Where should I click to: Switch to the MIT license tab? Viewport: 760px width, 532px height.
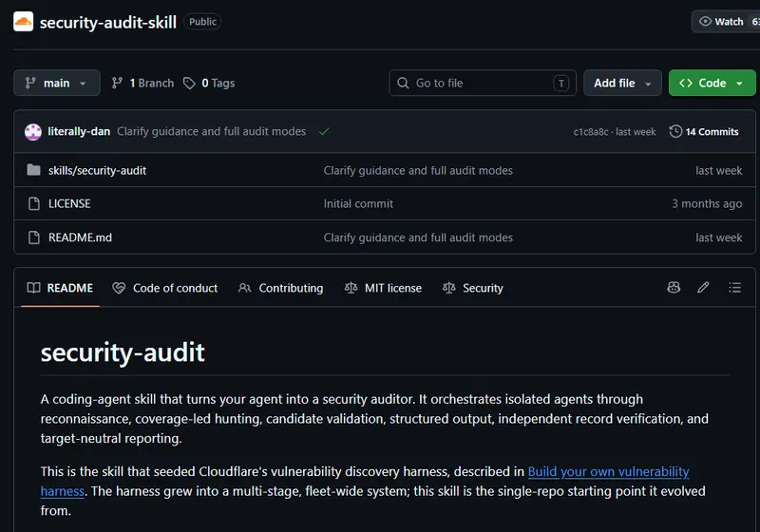(383, 288)
